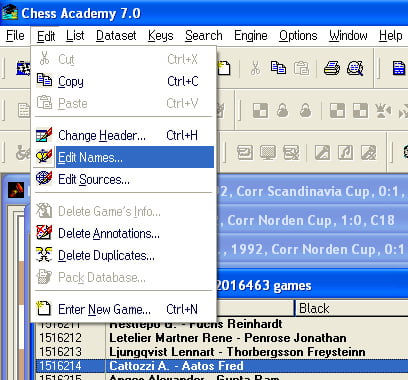This screenshot has width=408, height=380.
Task: Click the Edit Names icon in menu
Action: click(44, 157)
